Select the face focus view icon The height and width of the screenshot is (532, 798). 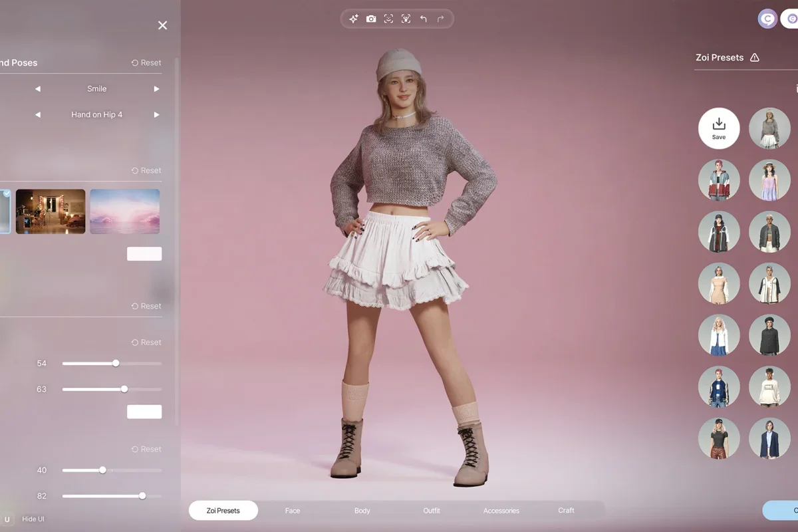[388, 19]
